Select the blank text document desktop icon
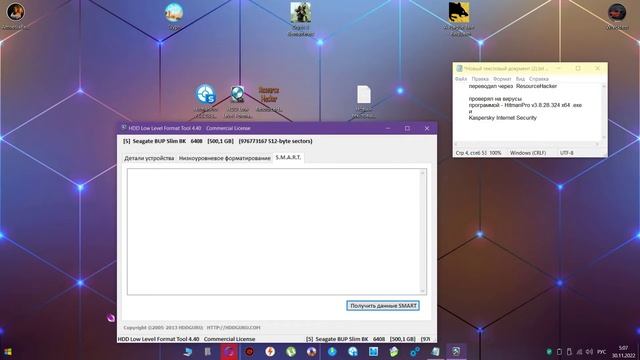The image size is (640, 360). click(x=364, y=94)
